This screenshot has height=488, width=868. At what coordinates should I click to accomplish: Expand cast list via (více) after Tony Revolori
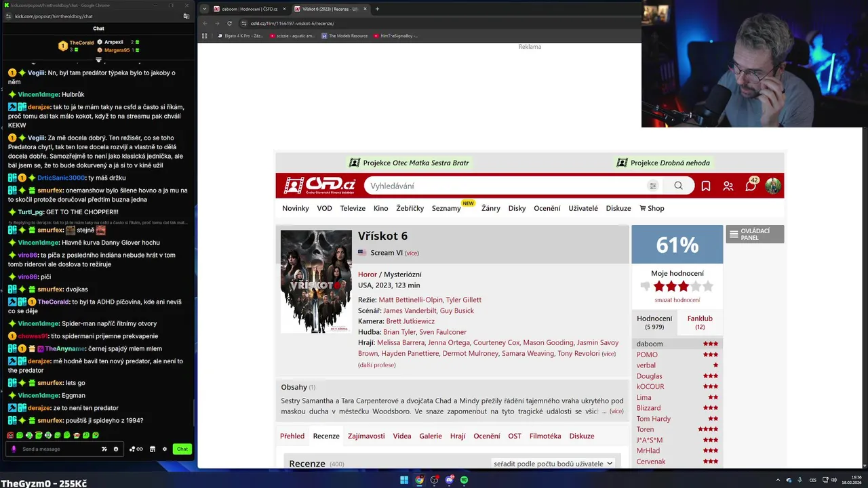coord(608,354)
